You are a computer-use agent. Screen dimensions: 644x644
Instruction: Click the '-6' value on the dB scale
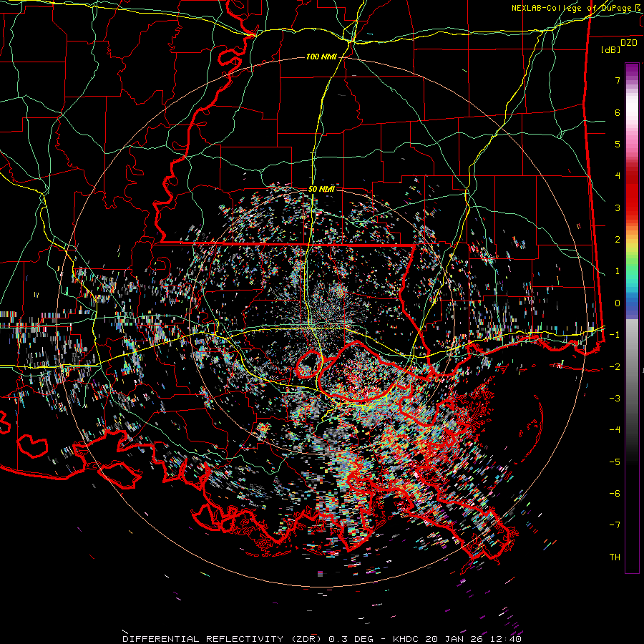click(615, 494)
